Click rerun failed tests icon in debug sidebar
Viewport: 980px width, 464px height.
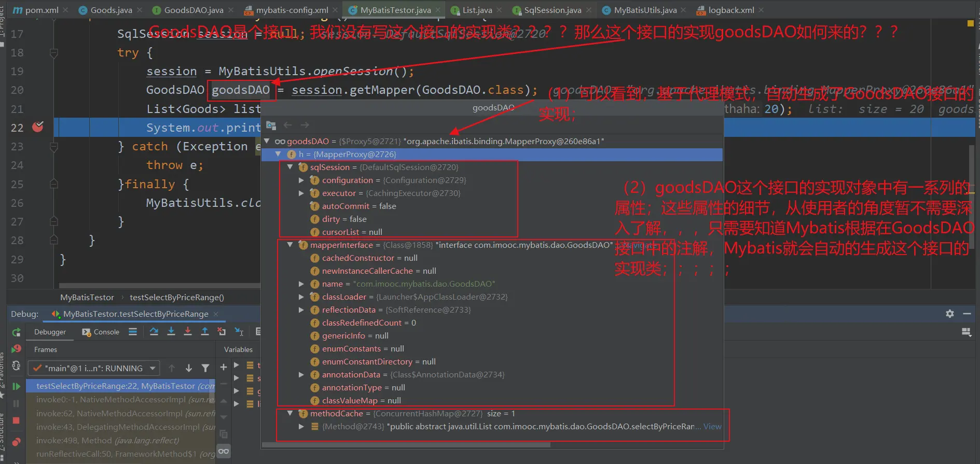16,349
